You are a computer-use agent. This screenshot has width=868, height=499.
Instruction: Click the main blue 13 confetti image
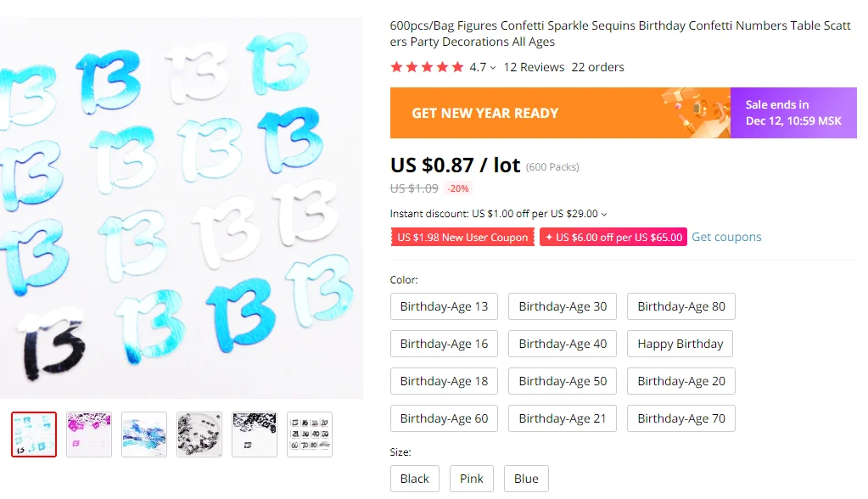(x=182, y=208)
